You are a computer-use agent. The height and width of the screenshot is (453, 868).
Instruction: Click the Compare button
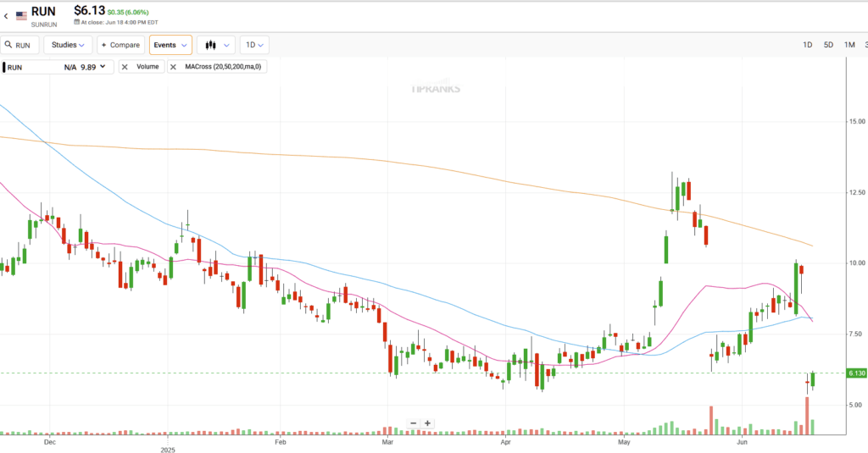120,45
